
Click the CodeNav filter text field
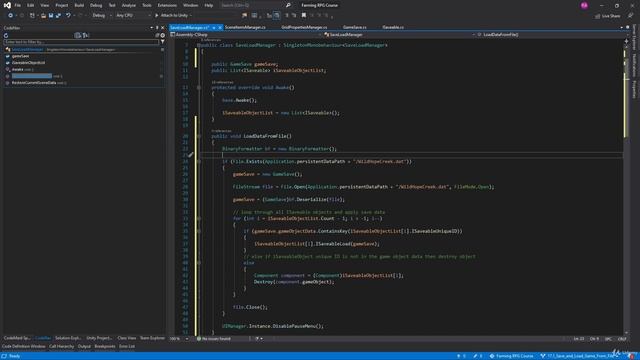pos(81,42)
